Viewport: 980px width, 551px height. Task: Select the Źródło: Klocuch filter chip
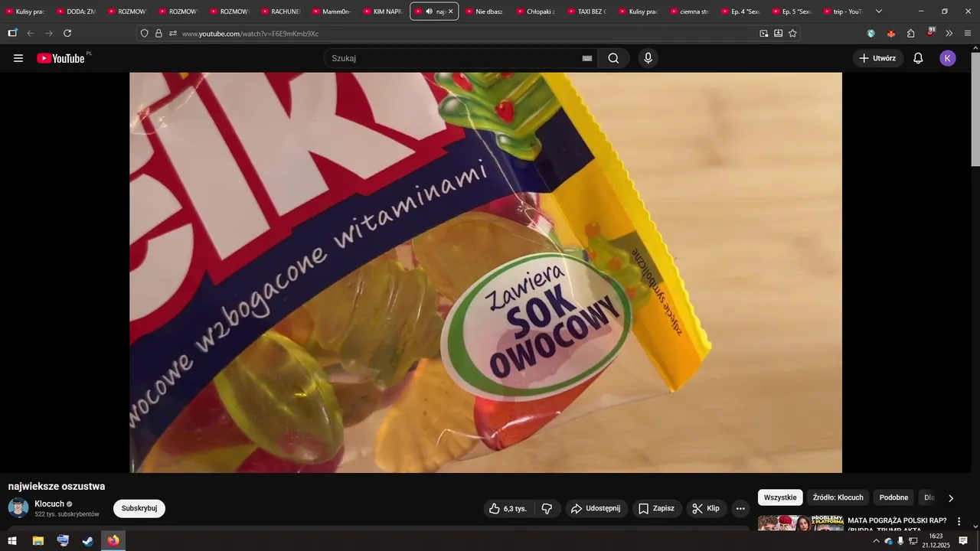click(x=838, y=497)
